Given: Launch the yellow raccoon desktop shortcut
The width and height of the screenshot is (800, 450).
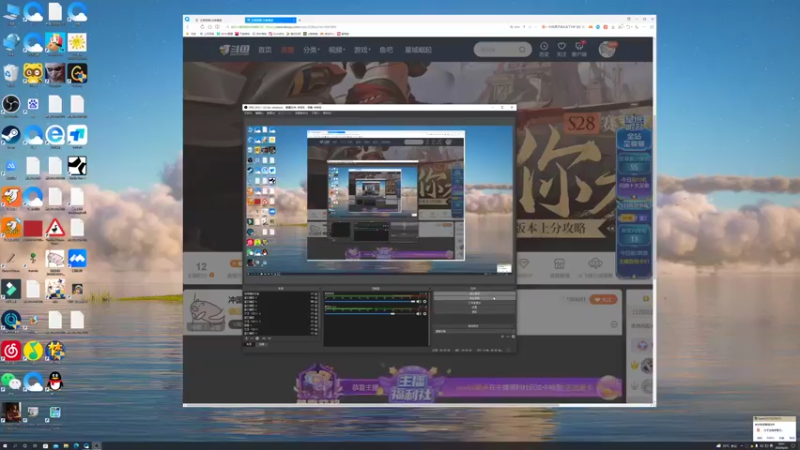Looking at the screenshot, I should click(33, 73).
